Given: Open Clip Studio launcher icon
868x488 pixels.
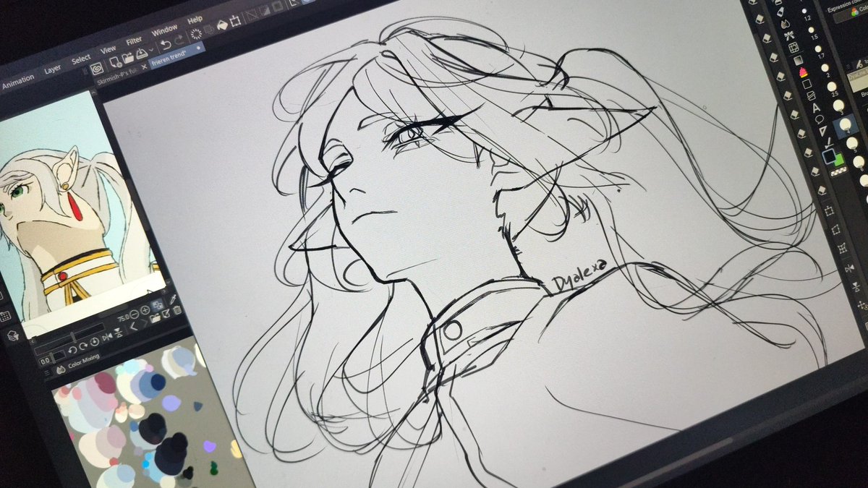Looking at the screenshot, I should [98, 69].
